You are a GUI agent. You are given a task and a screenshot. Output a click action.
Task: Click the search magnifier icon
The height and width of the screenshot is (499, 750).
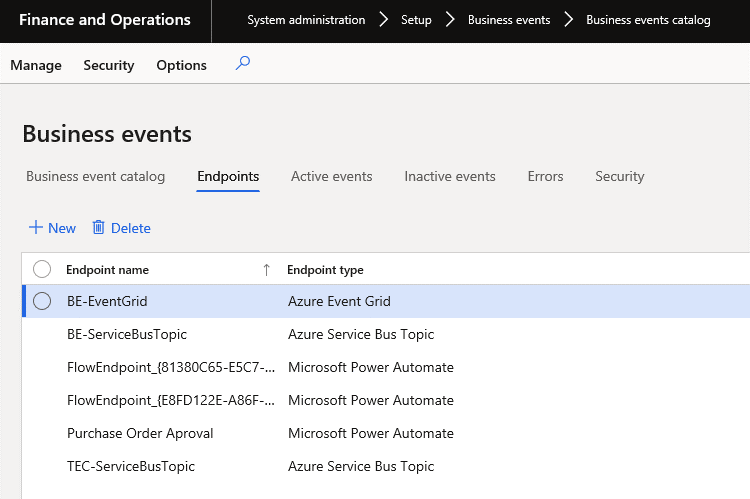coord(242,64)
